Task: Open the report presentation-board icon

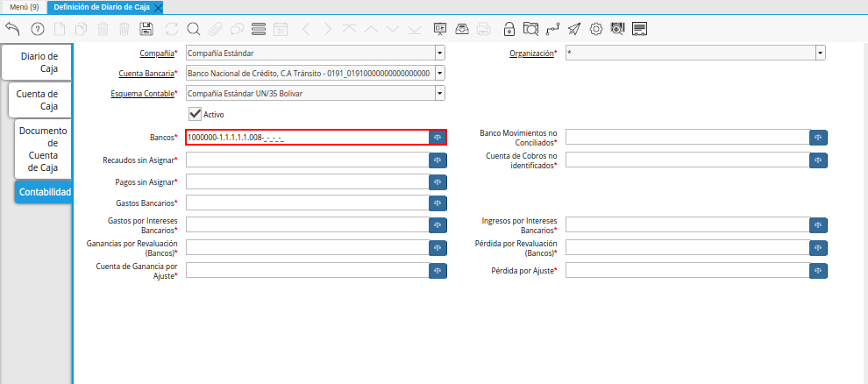Action: click(x=440, y=29)
